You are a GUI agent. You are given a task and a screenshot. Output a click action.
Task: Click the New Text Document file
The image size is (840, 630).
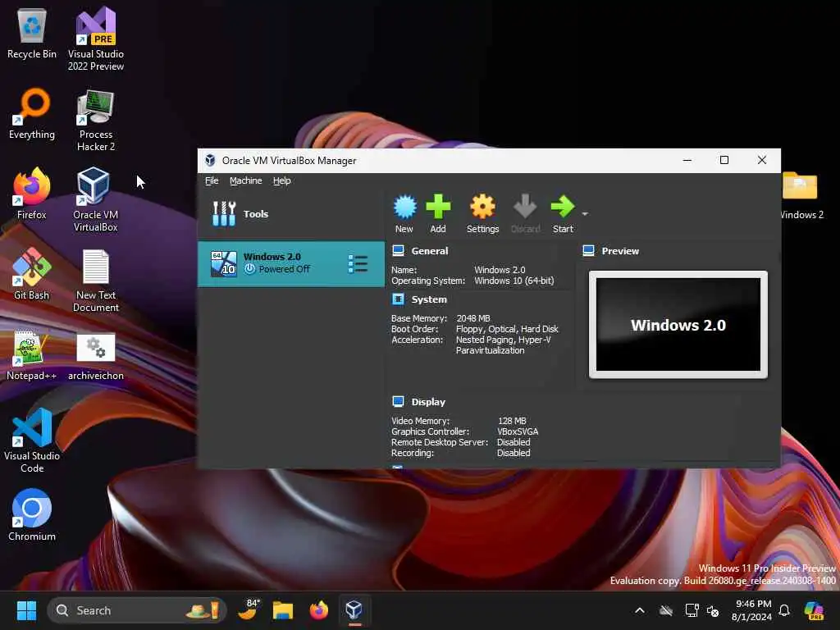(x=96, y=281)
